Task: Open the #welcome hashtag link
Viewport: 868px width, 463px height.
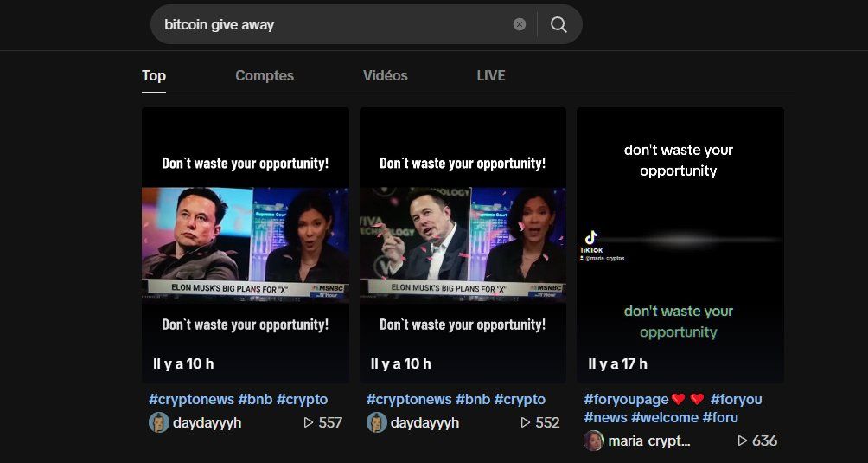Action: 664,417
